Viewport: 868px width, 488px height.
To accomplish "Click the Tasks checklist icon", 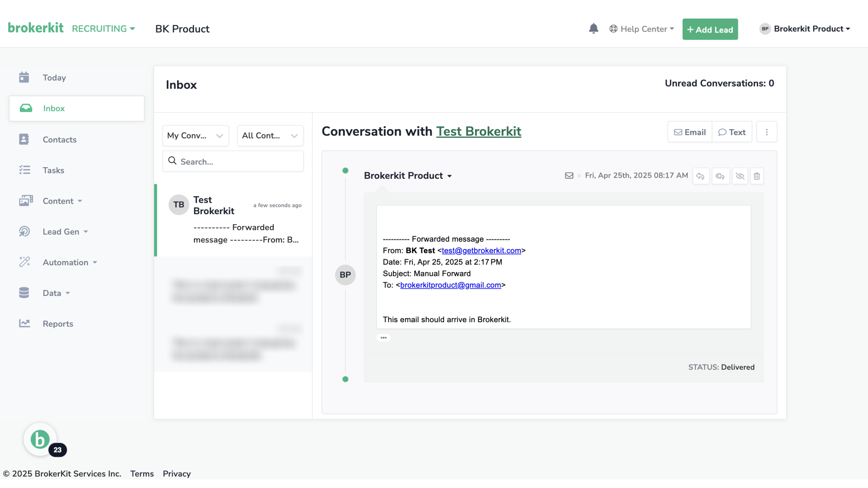I will tap(24, 170).
